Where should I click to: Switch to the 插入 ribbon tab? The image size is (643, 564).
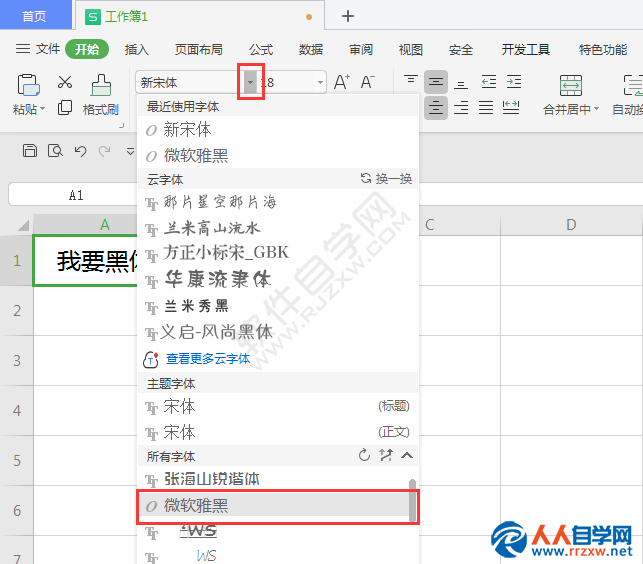(x=137, y=50)
